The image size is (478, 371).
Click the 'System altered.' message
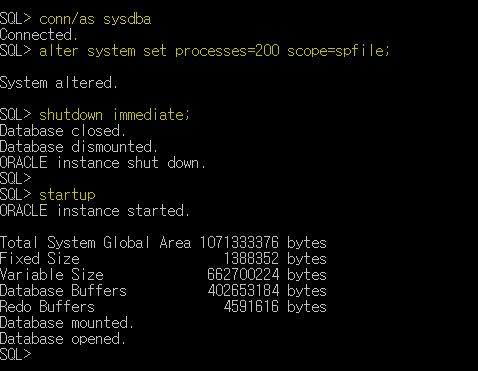pyautogui.click(x=59, y=83)
